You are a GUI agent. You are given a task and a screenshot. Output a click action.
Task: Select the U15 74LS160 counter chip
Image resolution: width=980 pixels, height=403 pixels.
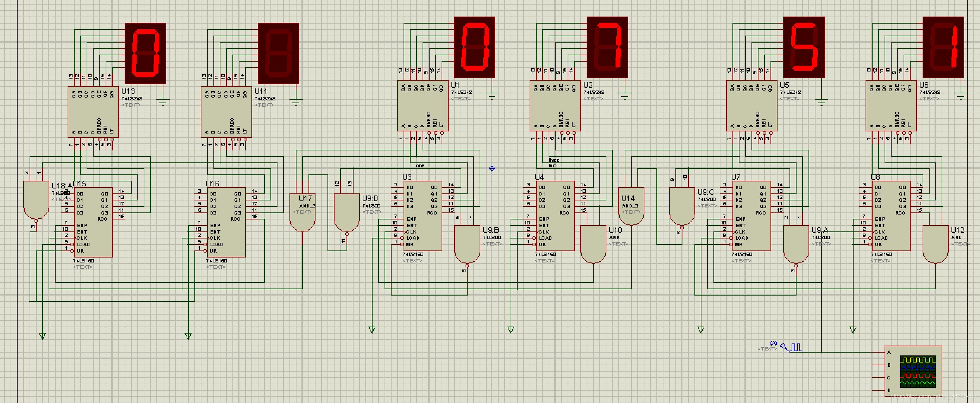[x=93, y=223]
